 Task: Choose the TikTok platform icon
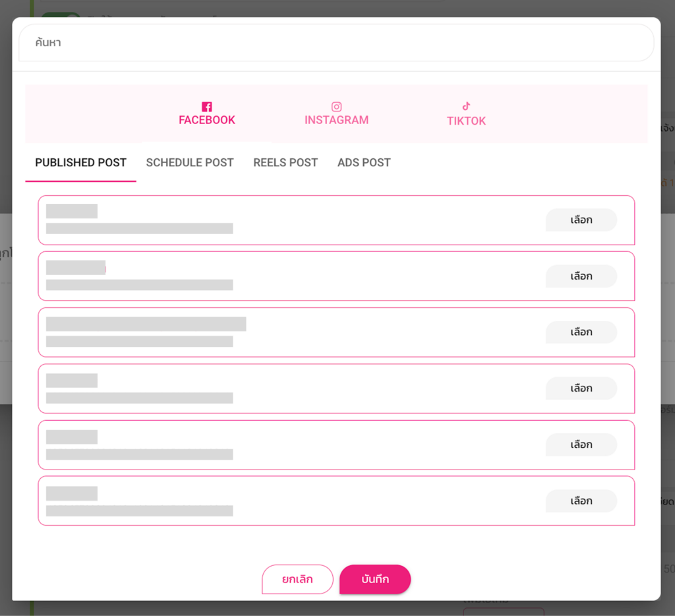tap(466, 106)
